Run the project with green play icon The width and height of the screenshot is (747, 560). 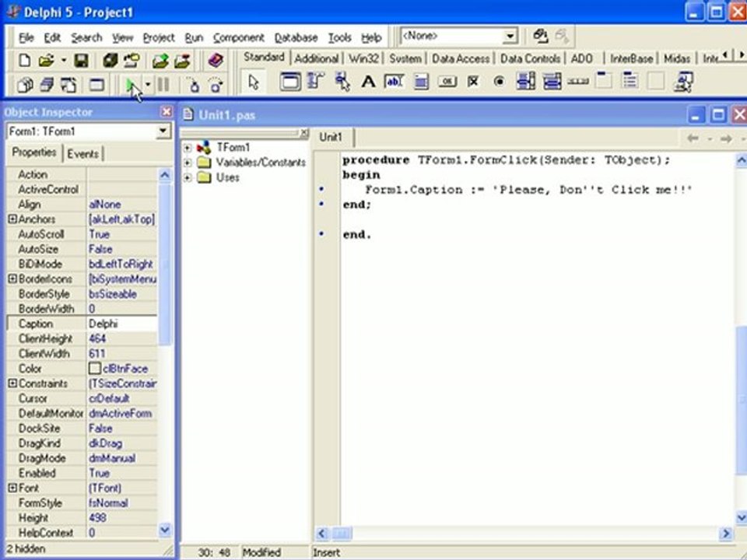[x=131, y=86]
